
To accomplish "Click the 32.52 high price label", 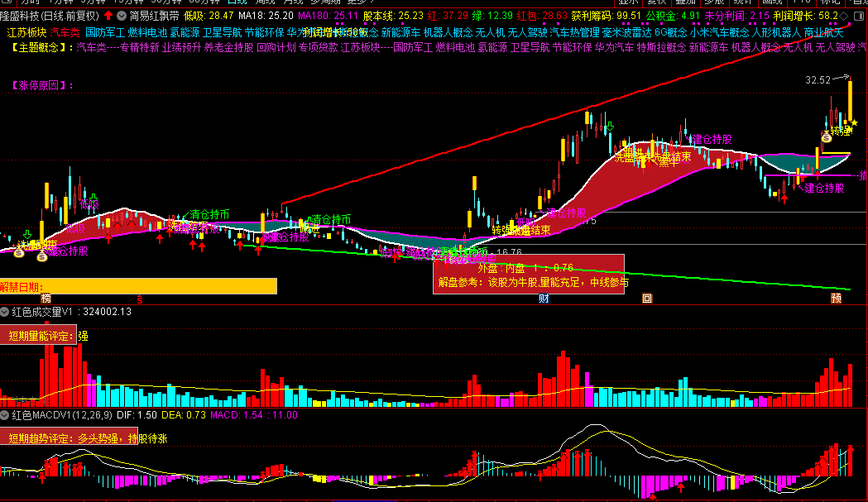I will (818, 80).
